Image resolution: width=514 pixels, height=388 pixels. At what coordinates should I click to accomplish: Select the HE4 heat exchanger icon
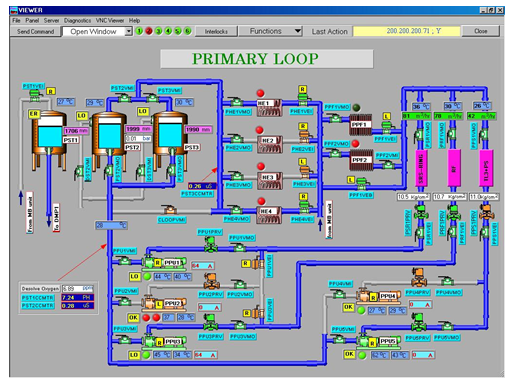tap(269, 215)
